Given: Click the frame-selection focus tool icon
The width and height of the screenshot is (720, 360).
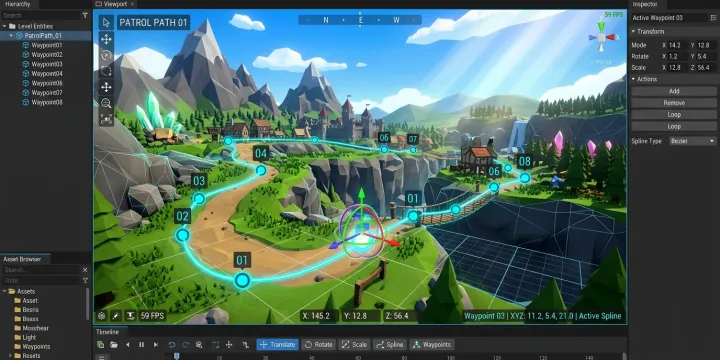Looking at the screenshot, I should [106, 119].
